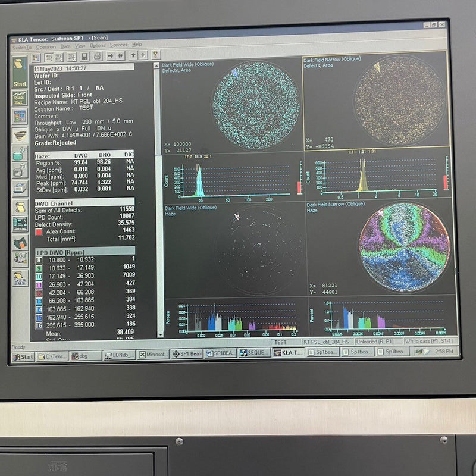
Task: Click the Grade:Rejected text
Action: 55,143
